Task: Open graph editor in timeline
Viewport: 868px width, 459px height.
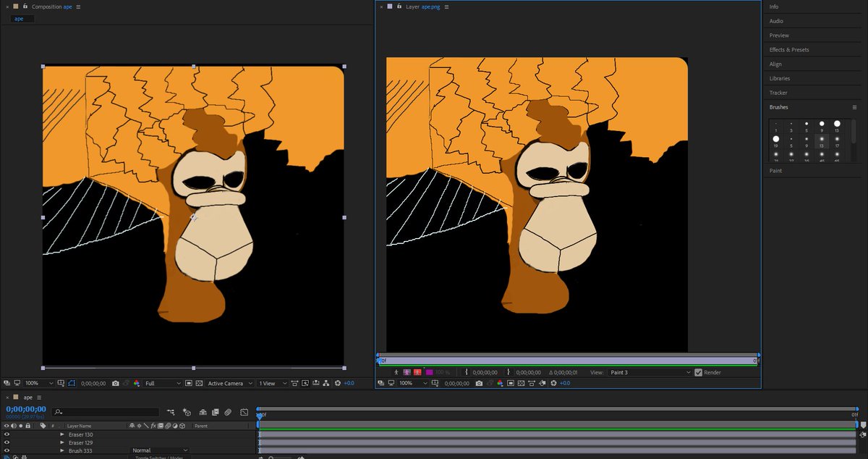Action: pyautogui.click(x=244, y=412)
